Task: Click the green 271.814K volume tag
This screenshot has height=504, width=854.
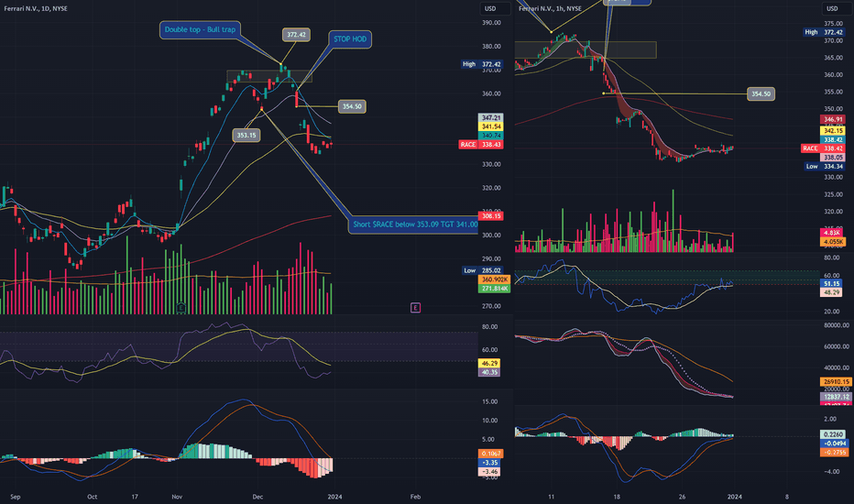Action: point(494,289)
